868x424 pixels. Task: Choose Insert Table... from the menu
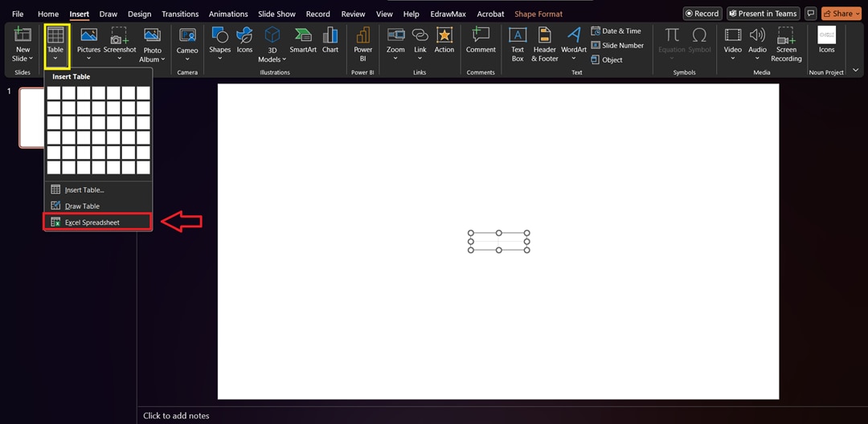[x=97, y=190]
